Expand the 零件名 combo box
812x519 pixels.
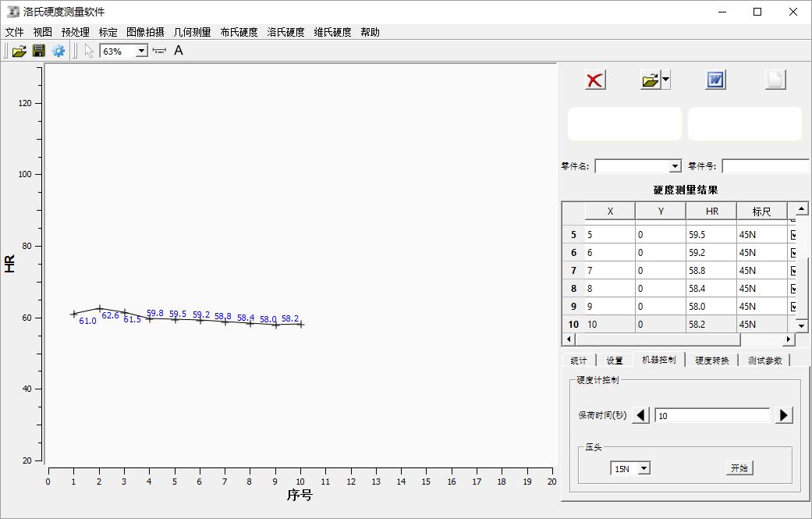pos(675,166)
